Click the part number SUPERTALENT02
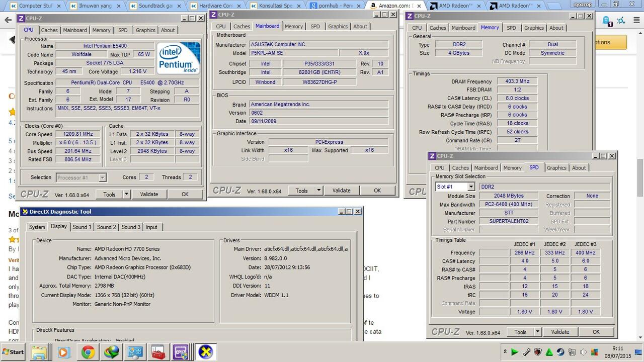This screenshot has height=362, width=644. (509, 221)
